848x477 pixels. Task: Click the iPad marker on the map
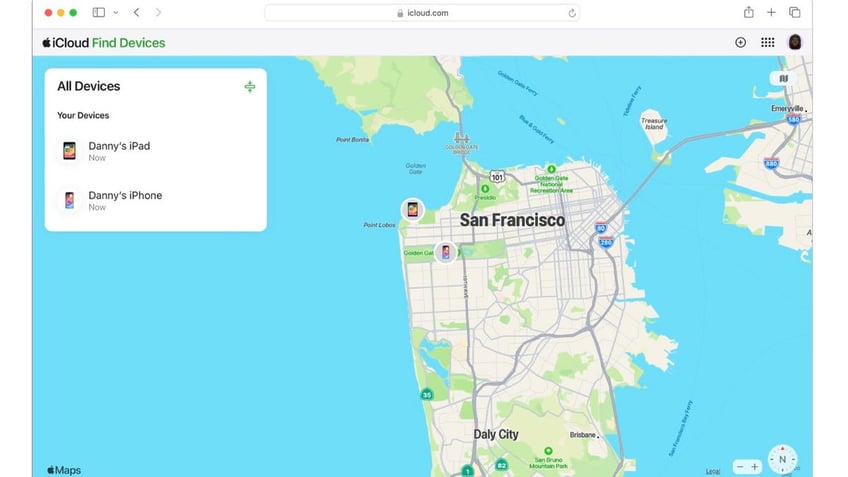click(x=413, y=209)
